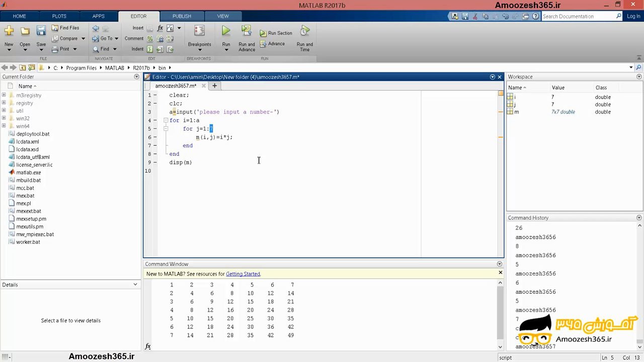Collapse the outer for loop at line 4
The height and width of the screenshot is (362, 644).
[166, 120]
